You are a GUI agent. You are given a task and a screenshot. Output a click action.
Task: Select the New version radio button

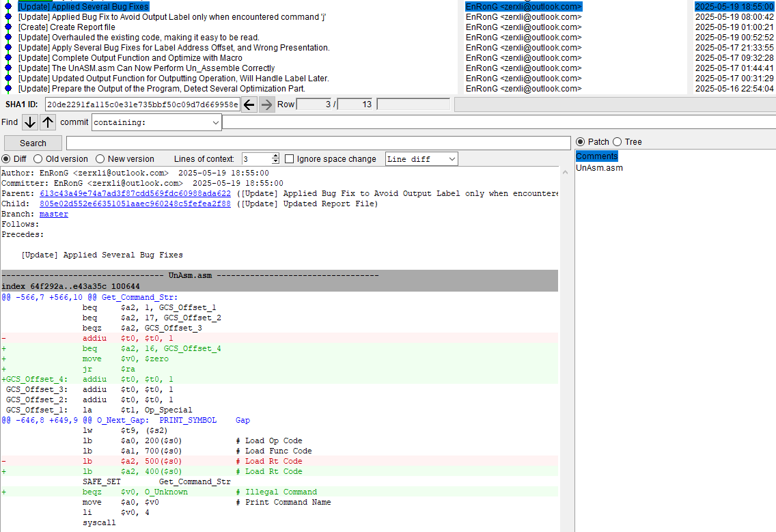[x=100, y=159]
